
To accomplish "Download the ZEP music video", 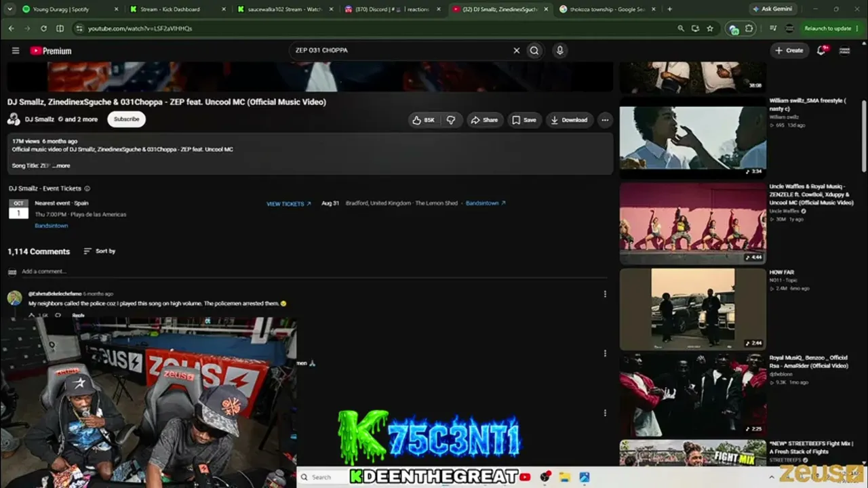I will [569, 120].
